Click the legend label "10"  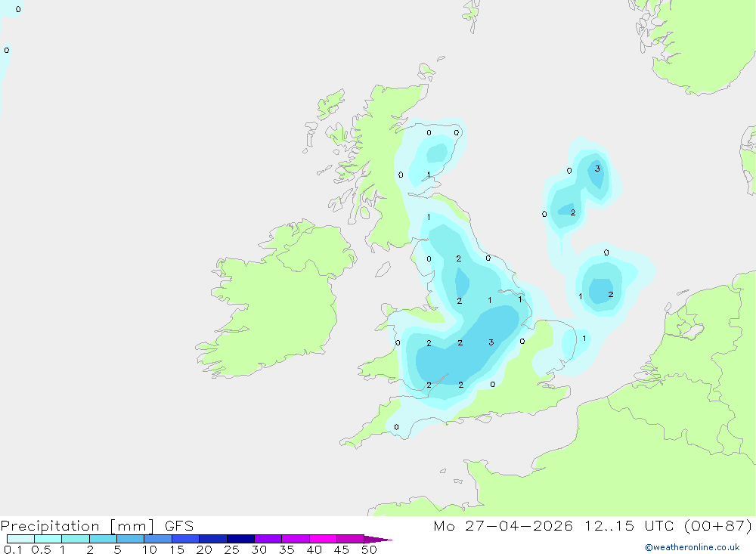tap(149, 549)
